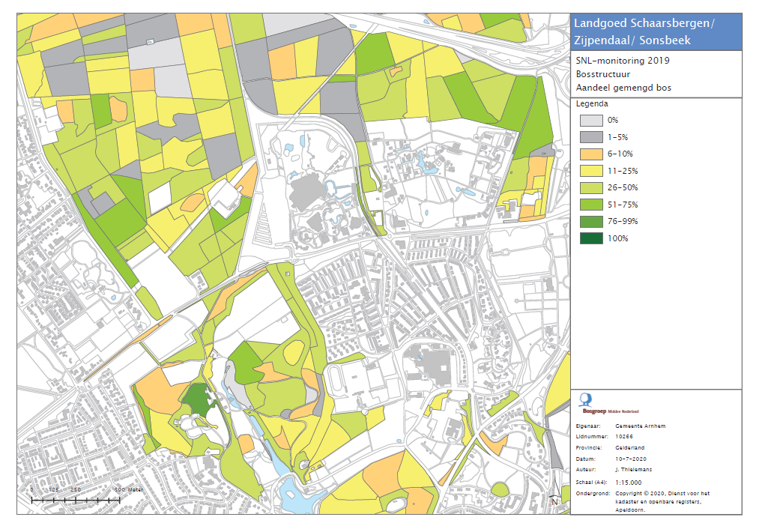The image size is (759, 532).
Task: Select the 26-50% lime legend swatch
Action: point(590,187)
